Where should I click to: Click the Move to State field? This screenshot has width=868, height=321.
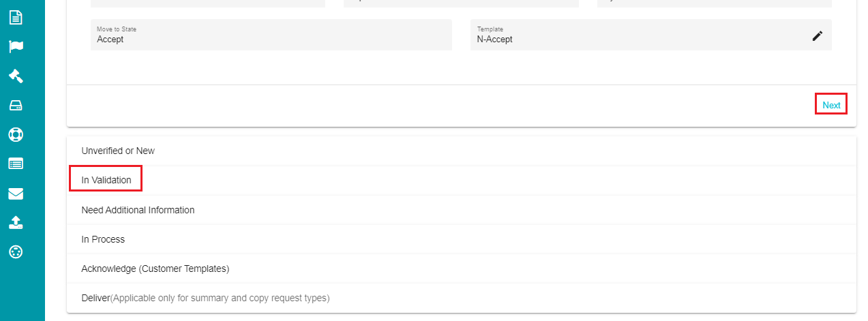click(271, 35)
